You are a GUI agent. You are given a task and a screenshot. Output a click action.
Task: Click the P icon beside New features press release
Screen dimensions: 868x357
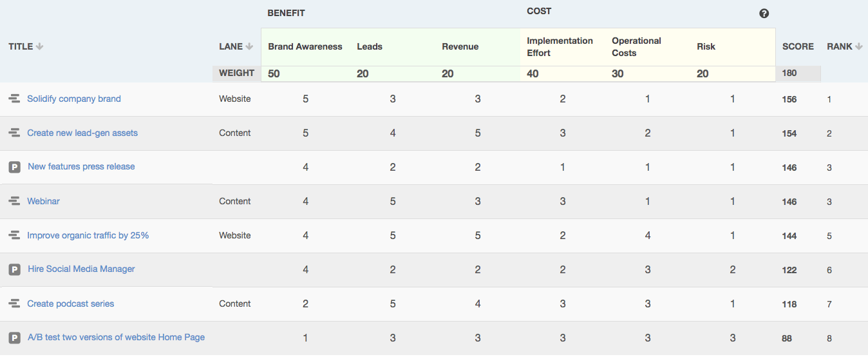point(14,167)
